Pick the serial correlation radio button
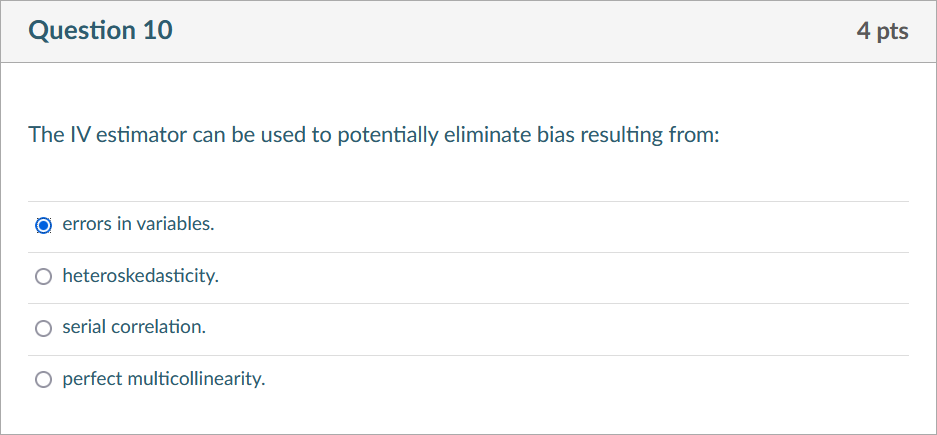This screenshot has height=435, width=937. (43, 328)
